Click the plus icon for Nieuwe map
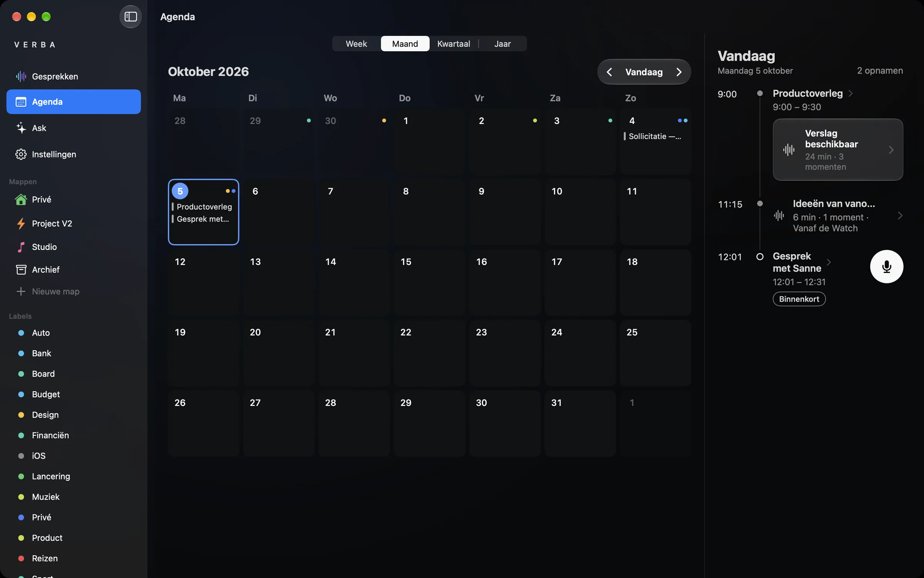Viewport: 924px width, 578px height. click(x=21, y=291)
